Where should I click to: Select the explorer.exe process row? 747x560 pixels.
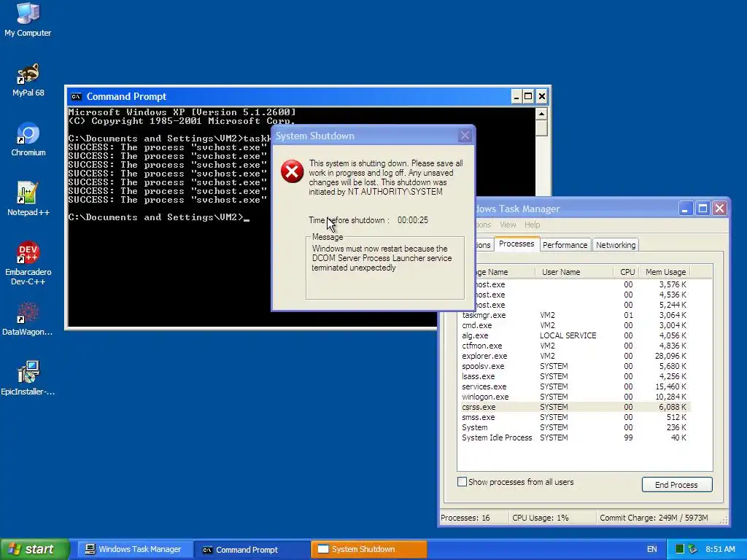(x=574, y=356)
